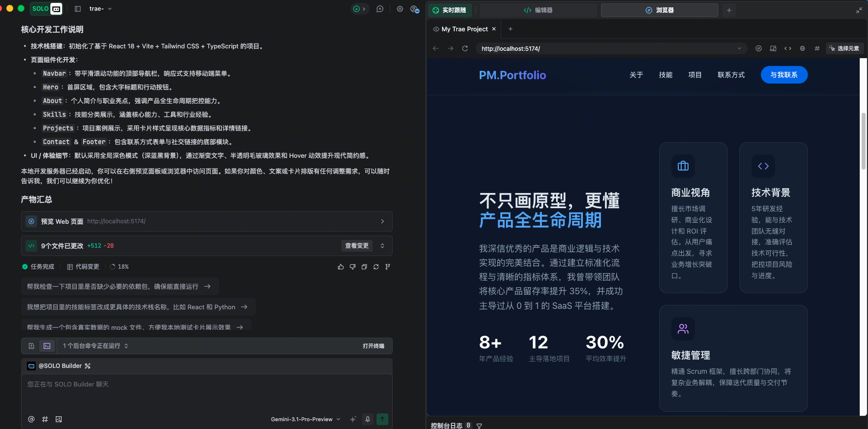Screen dimensions: 868x429
Task: Collapse the right panel with shrink arrows
Action: click(x=859, y=10)
